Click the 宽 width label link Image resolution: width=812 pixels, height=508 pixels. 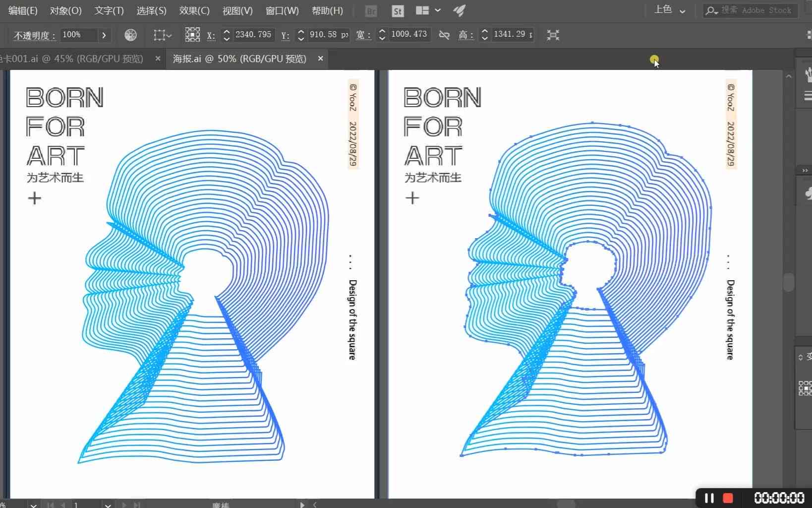[x=363, y=35]
